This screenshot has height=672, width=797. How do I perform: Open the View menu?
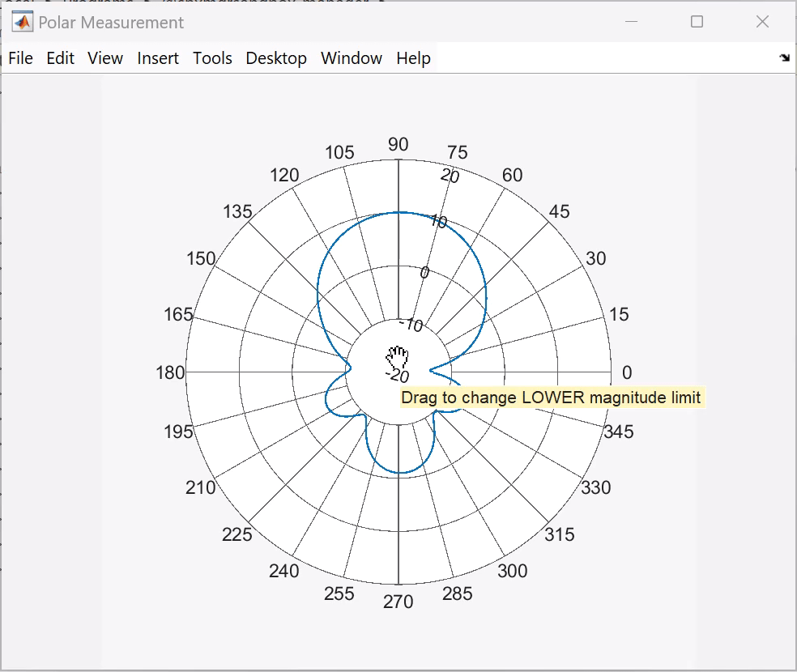104,57
